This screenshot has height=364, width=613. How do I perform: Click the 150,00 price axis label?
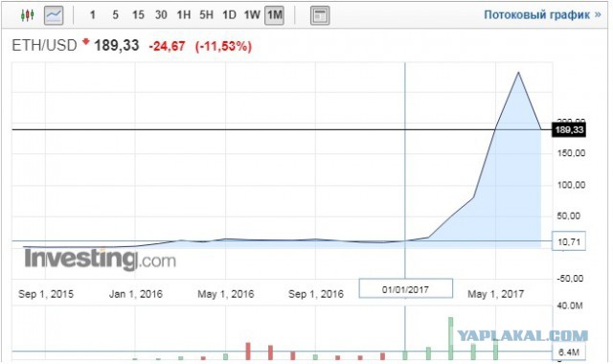pyautogui.click(x=571, y=153)
